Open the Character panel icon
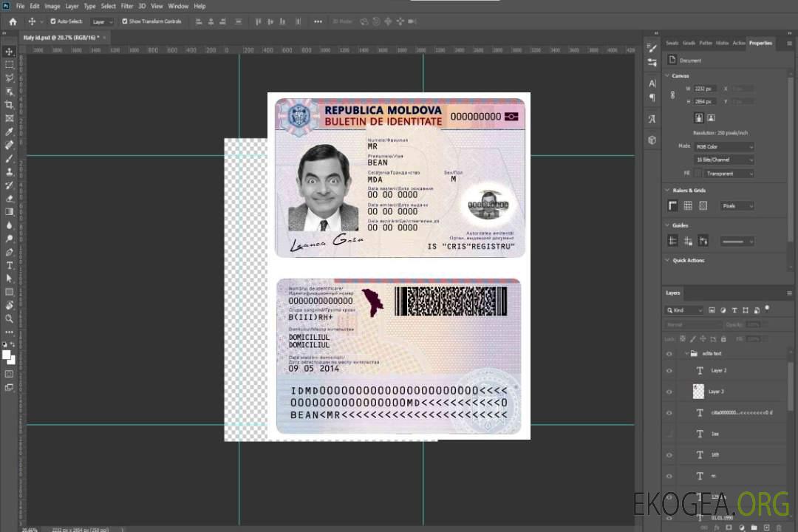 tap(652, 83)
